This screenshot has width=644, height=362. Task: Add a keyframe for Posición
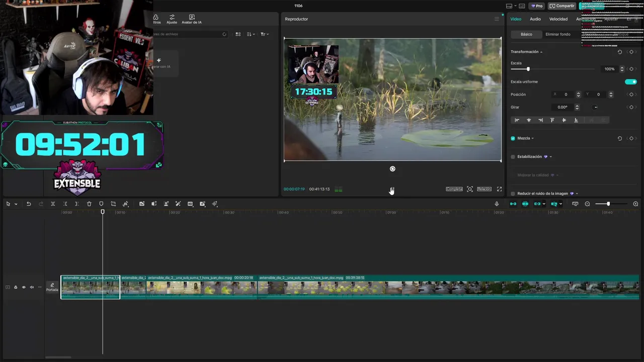click(x=631, y=95)
